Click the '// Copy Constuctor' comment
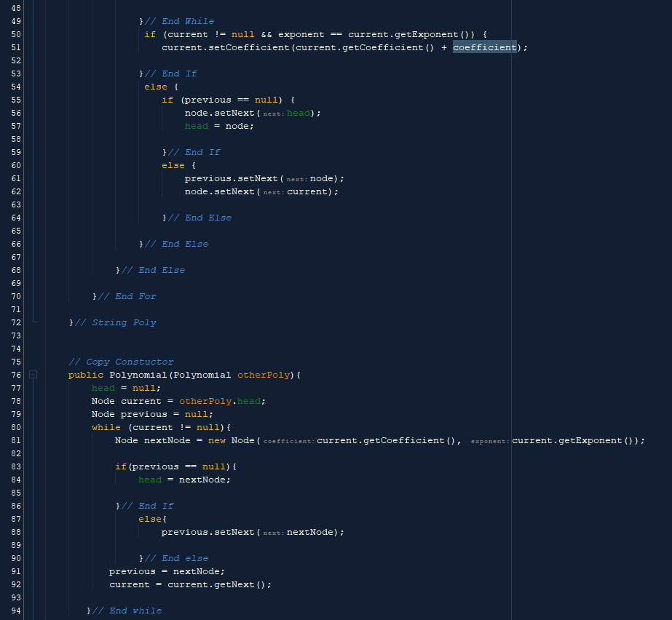This screenshot has height=620, width=672. click(x=122, y=362)
